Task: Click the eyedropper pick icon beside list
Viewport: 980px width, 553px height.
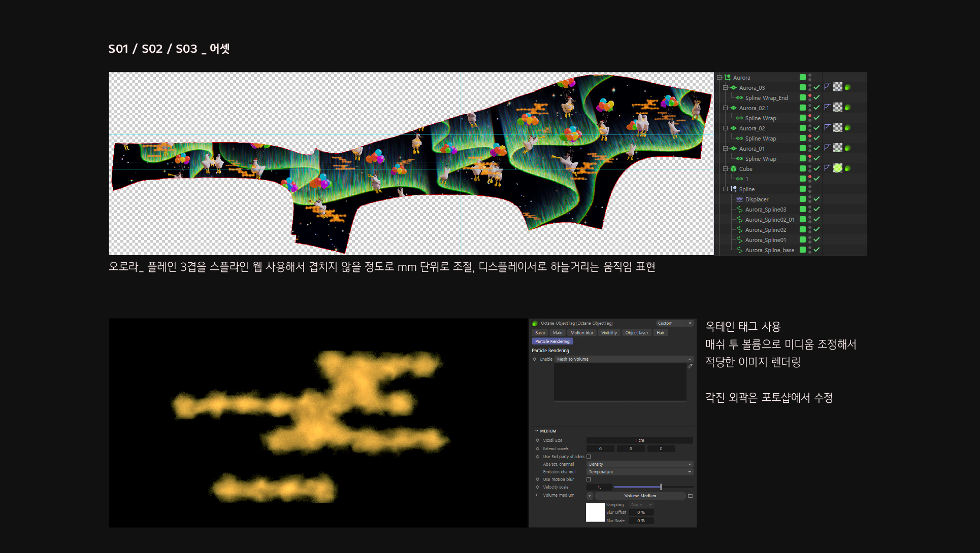Action: 690,366
